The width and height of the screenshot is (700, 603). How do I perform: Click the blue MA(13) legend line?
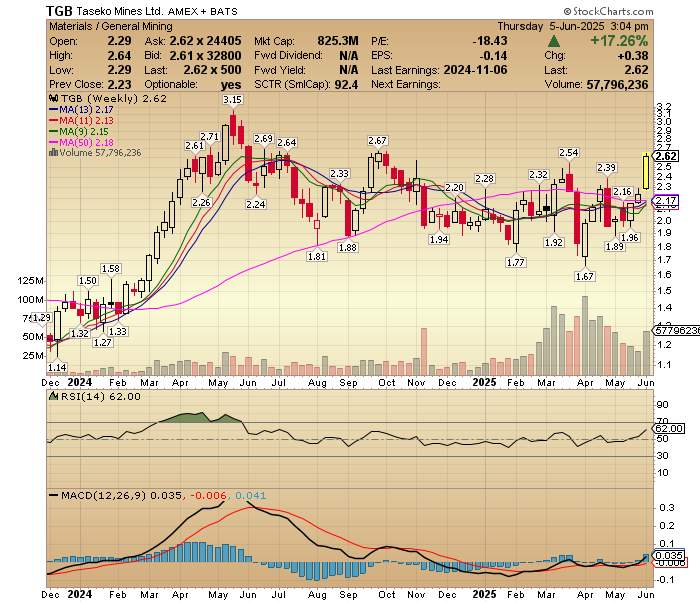(x=54, y=109)
